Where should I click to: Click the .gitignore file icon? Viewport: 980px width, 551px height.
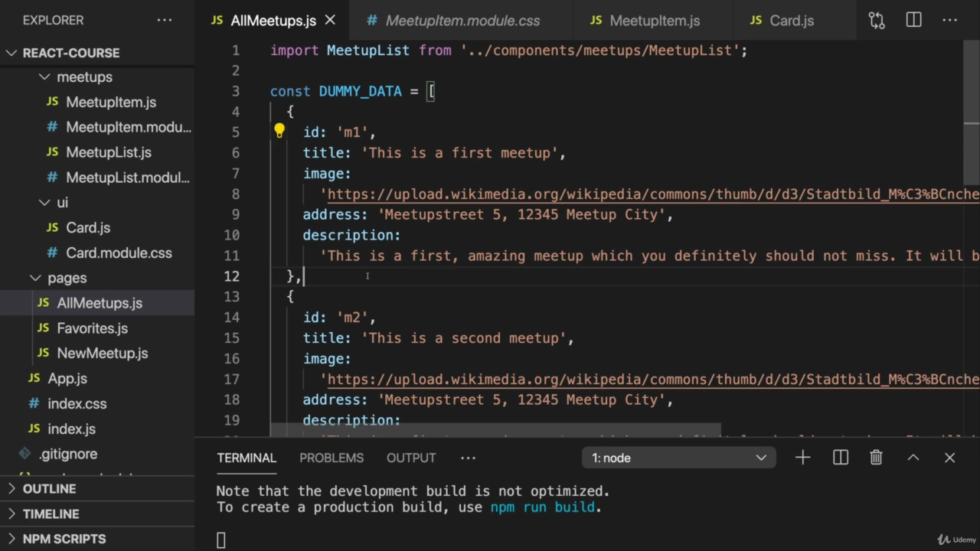(24, 454)
